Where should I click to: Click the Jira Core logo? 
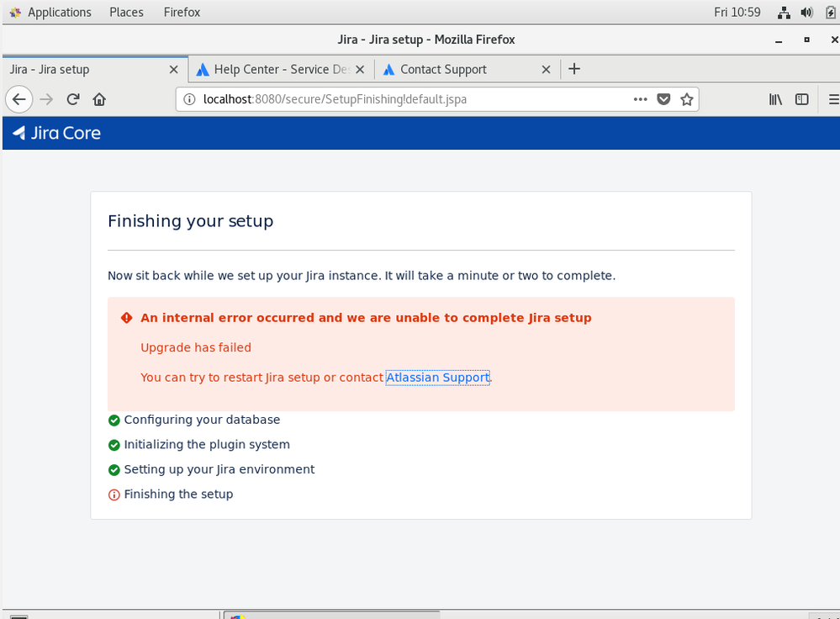pyautogui.click(x=56, y=133)
